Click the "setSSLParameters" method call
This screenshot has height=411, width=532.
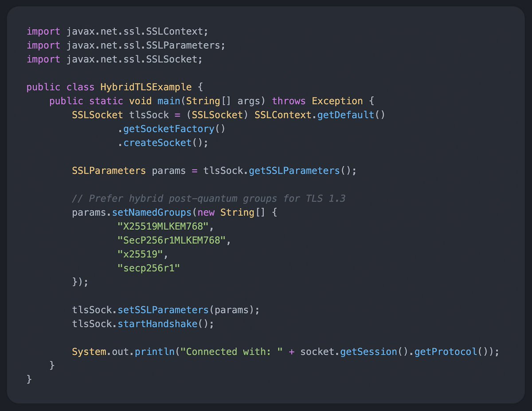163,310
